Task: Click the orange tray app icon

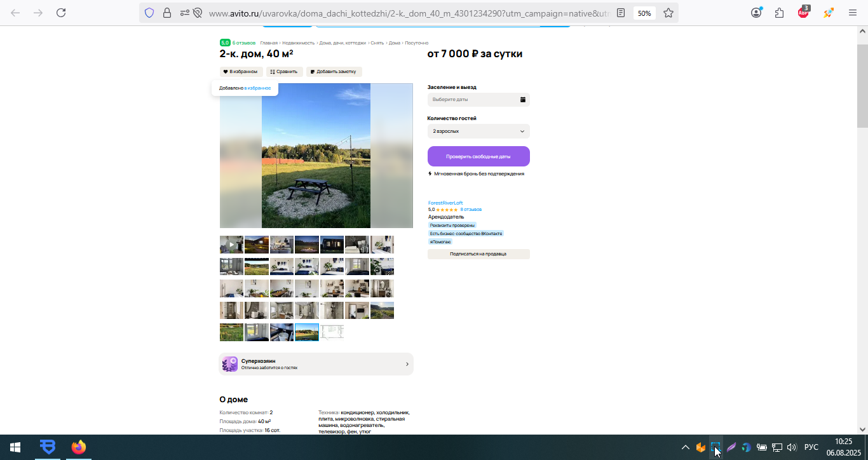Action: coord(701,447)
